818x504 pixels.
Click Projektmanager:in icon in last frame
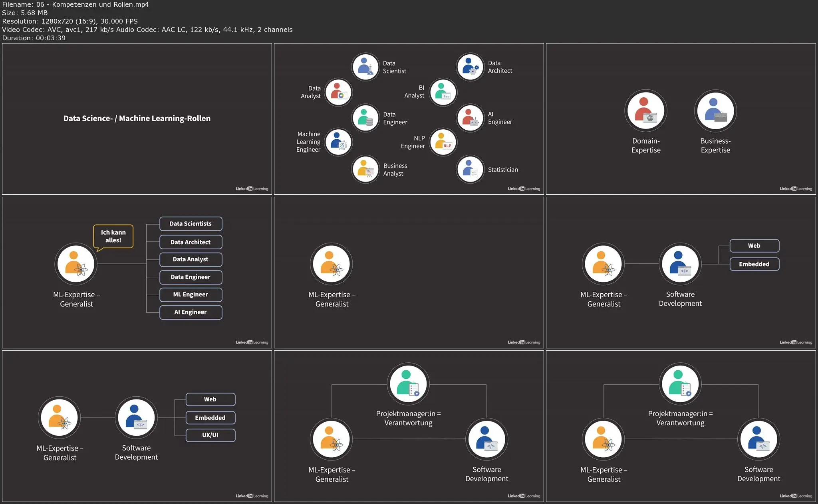(680, 383)
